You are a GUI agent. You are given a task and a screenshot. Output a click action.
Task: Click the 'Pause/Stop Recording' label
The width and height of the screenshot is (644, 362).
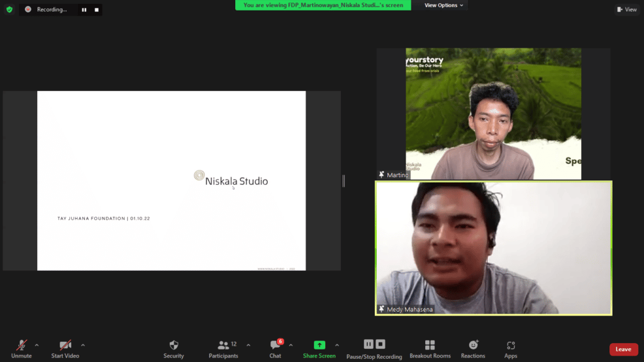pyautogui.click(x=374, y=357)
